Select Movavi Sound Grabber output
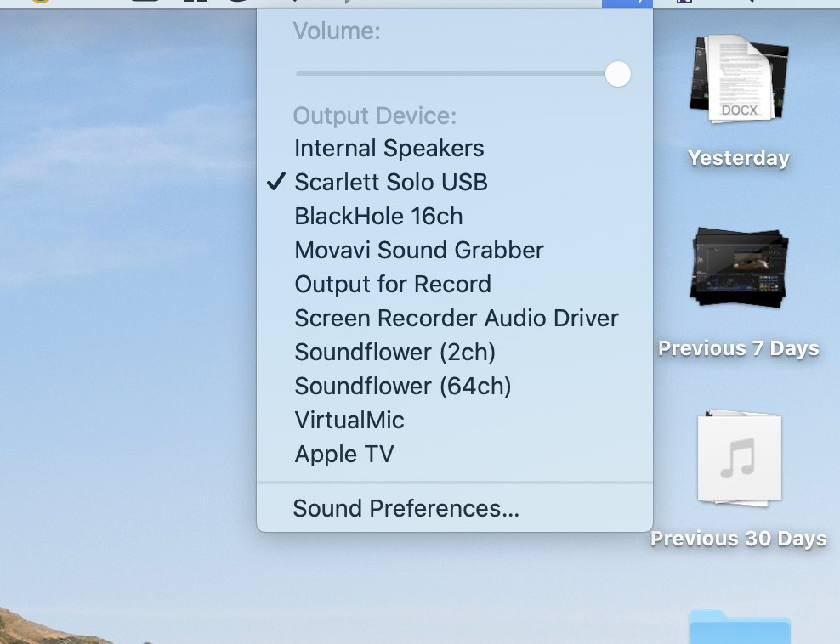Screen dimensions: 840x644 (455, 250)
